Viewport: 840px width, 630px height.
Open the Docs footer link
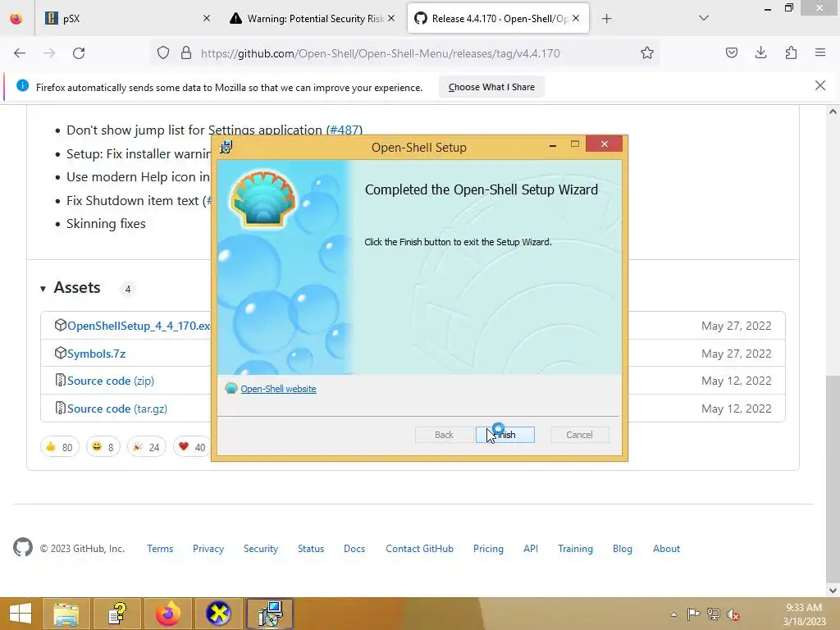click(x=354, y=549)
